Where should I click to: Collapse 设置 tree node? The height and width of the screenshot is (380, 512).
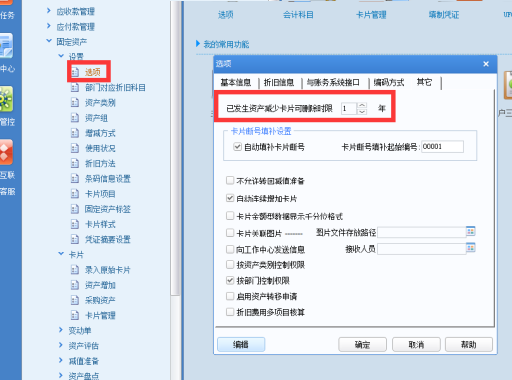click(x=61, y=56)
